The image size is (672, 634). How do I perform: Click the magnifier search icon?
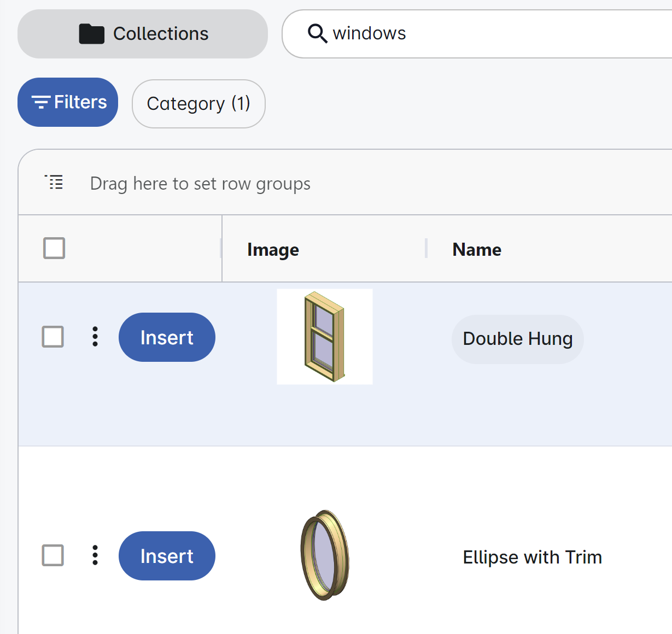click(317, 33)
